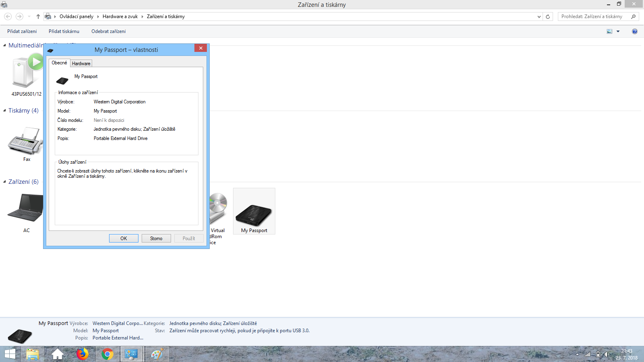Expand the address bar history dropdown
644x362 pixels.
click(539, 16)
